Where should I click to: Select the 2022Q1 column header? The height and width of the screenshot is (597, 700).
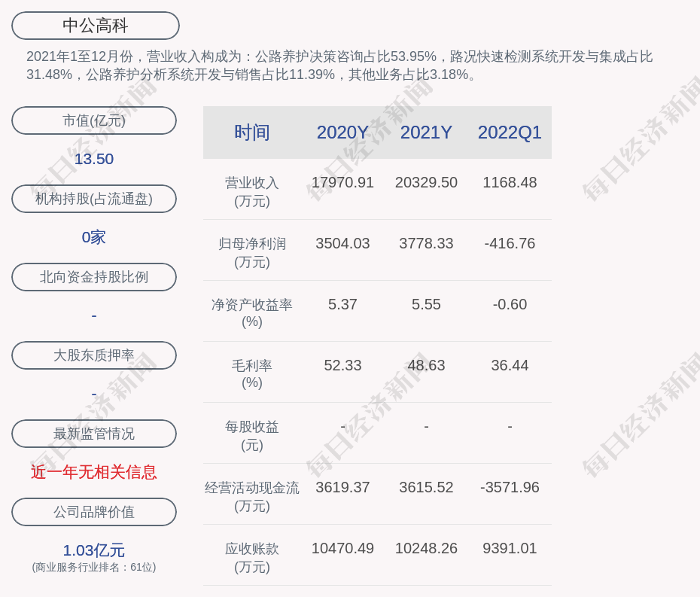tap(510, 132)
